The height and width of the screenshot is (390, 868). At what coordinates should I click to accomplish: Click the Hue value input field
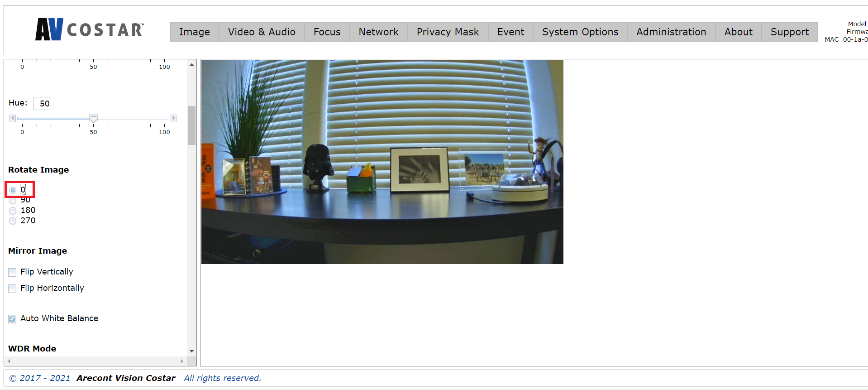42,103
